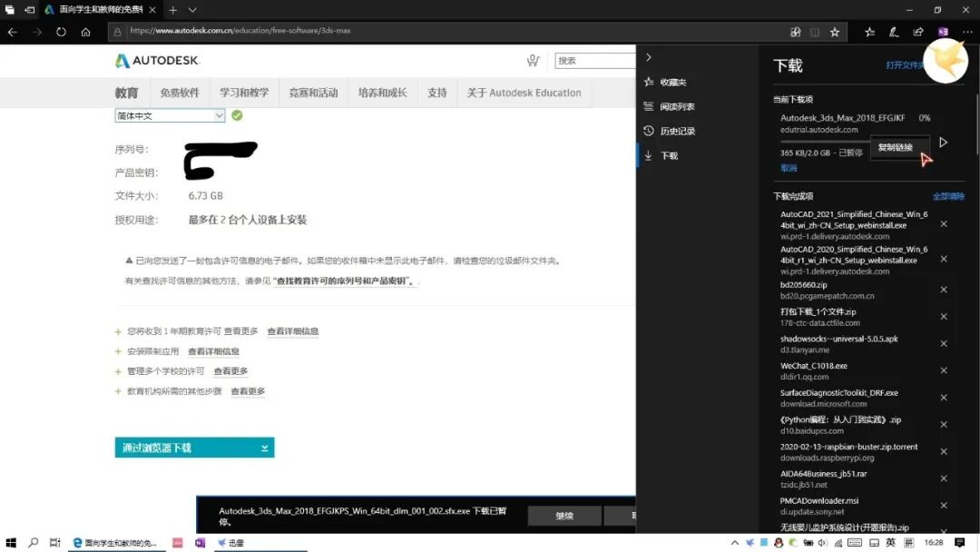
Task: Open the 通过浏览器下载 dropdown button
Action: 194,448
